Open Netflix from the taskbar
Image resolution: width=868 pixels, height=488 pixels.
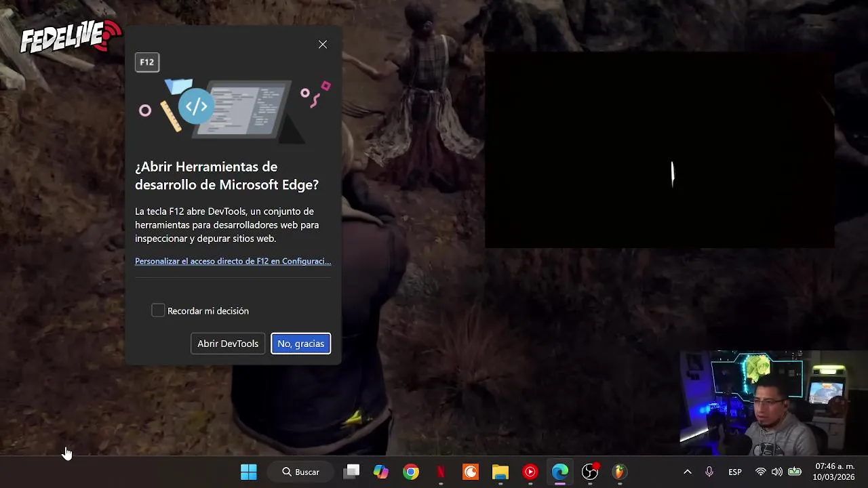pyautogui.click(x=441, y=472)
